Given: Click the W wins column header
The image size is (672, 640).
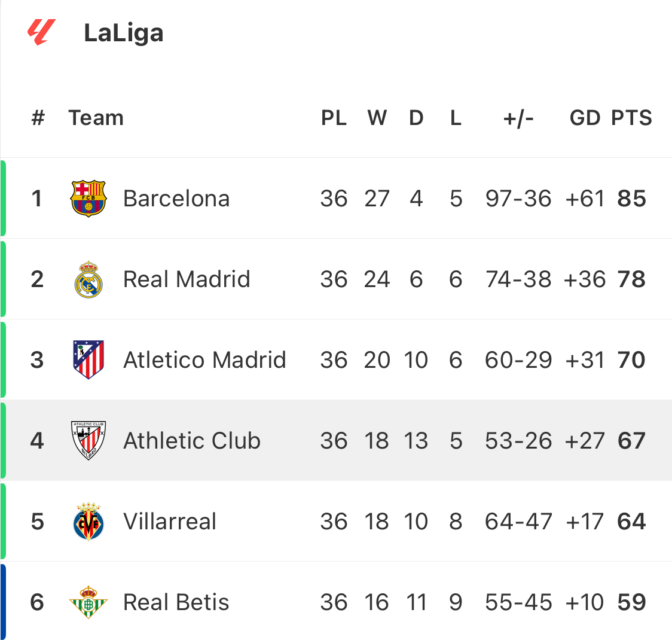Looking at the screenshot, I should [x=377, y=118].
